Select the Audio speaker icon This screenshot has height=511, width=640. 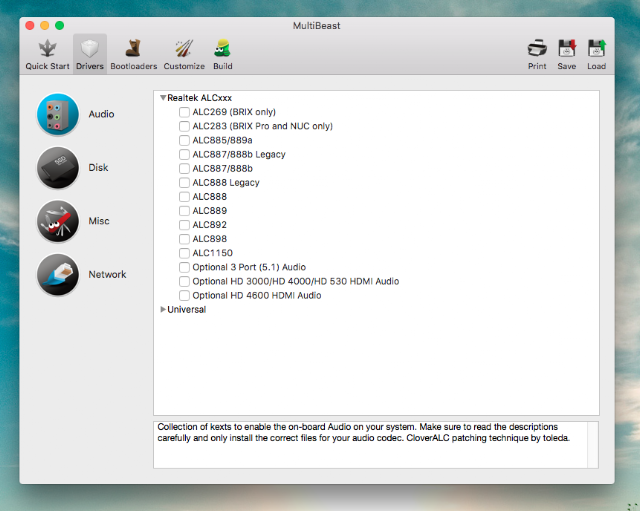point(58,114)
